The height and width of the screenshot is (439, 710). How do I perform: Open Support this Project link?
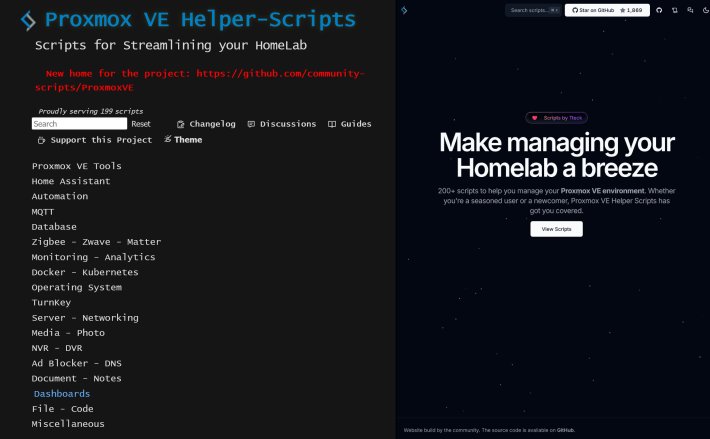101,140
